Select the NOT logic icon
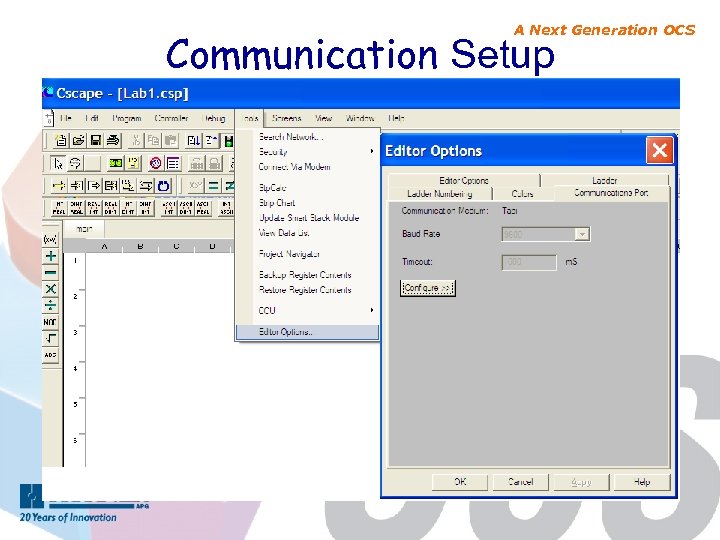The image size is (720, 540). 51,322
